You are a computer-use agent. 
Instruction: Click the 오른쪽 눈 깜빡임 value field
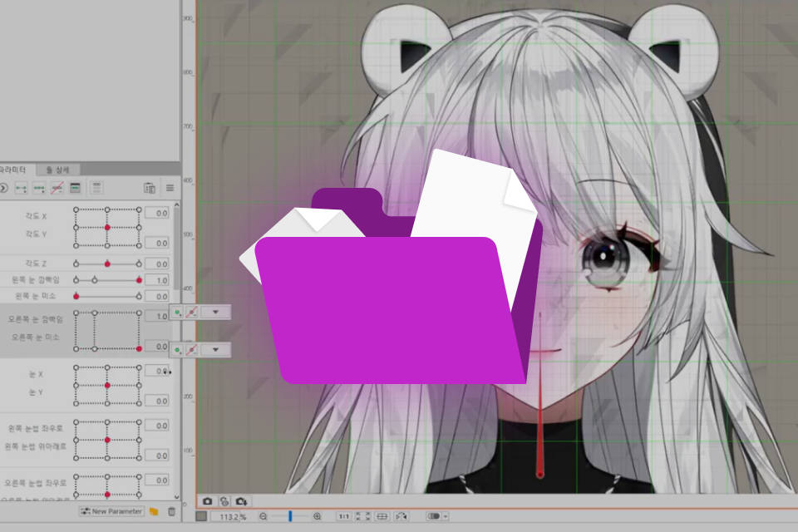click(157, 316)
